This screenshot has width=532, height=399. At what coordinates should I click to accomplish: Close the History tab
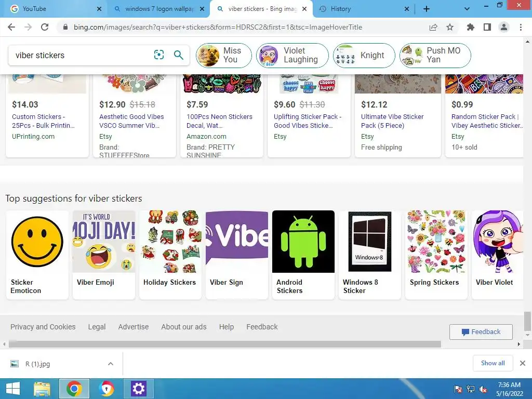click(406, 9)
